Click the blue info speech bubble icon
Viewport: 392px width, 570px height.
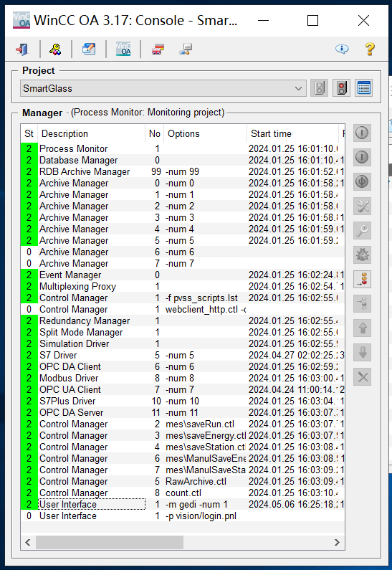[342, 49]
